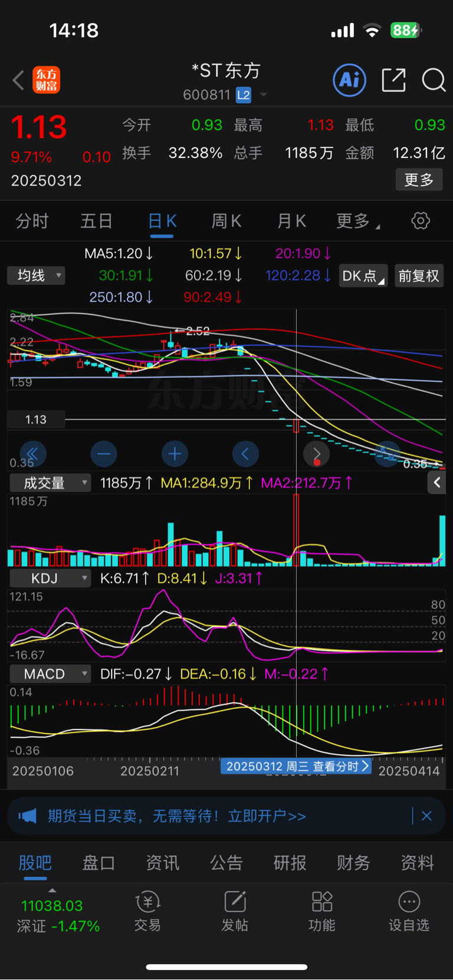The image size is (453, 980).
Task: Expand the stock code dropdown arrow
Action: [x=264, y=95]
